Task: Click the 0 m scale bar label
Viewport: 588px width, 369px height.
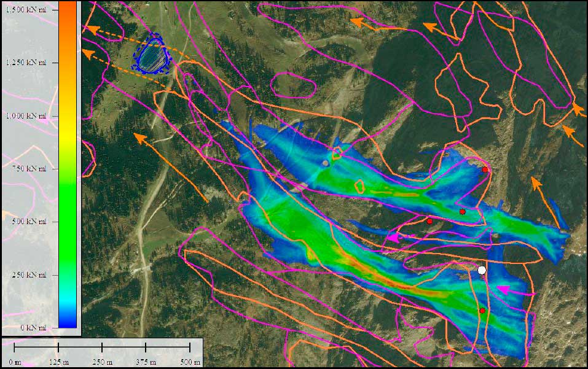Action: pyautogui.click(x=15, y=362)
